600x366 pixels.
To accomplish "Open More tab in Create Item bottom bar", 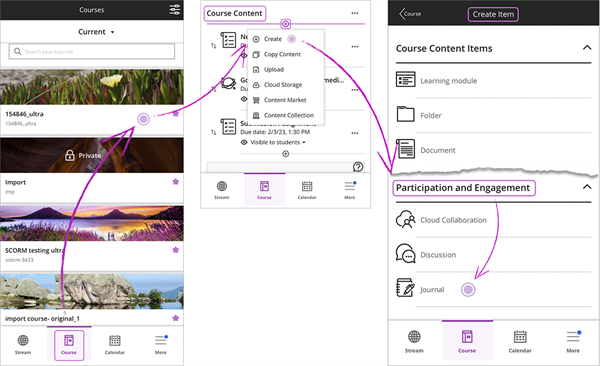I will click(573, 341).
